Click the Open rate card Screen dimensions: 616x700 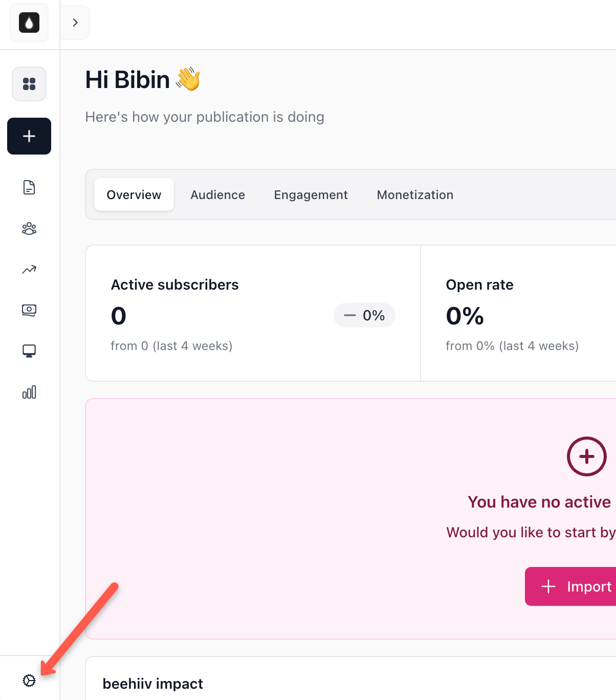518,313
